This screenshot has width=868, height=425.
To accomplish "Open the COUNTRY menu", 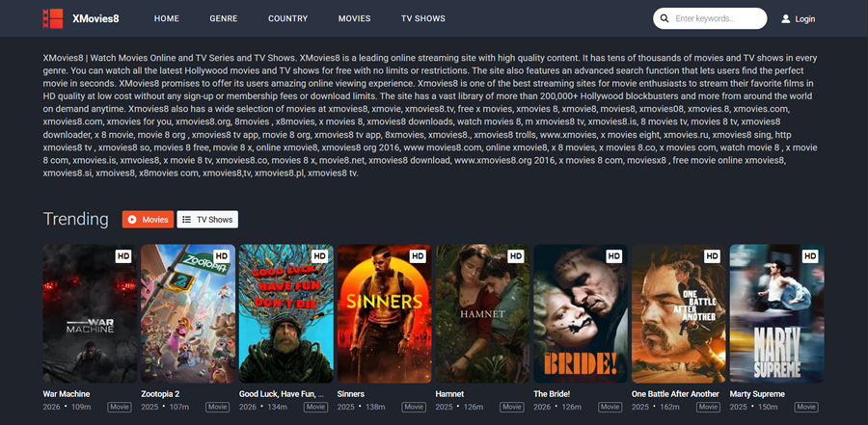I will [287, 18].
